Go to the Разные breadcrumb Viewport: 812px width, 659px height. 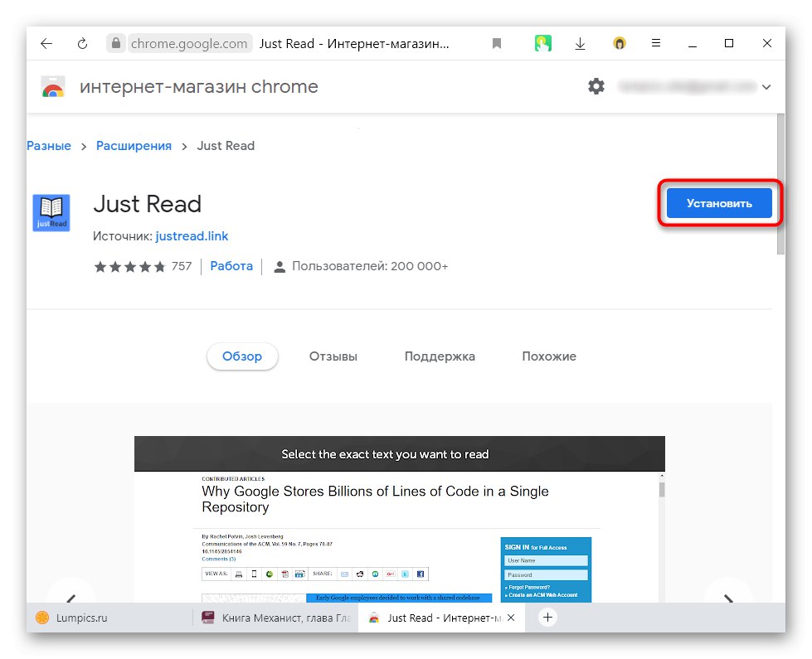pos(49,146)
